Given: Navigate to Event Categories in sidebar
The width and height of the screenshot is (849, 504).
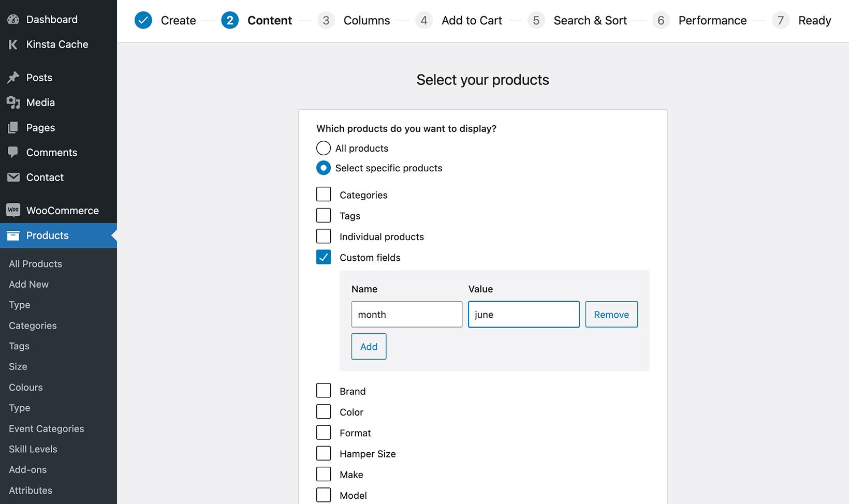Looking at the screenshot, I should [46, 428].
